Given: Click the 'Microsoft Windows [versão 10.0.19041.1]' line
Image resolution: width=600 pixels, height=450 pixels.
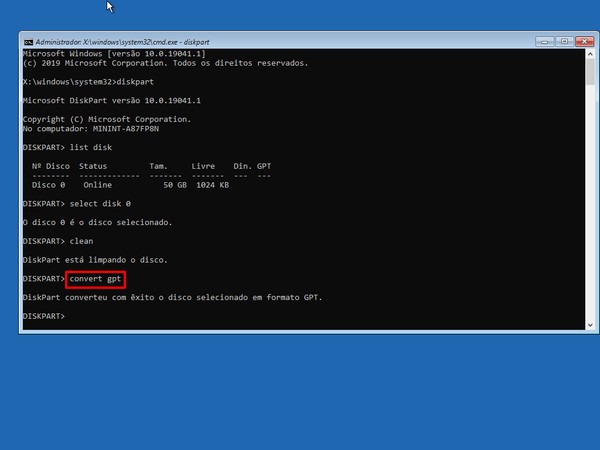Looking at the screenshot, I should [114, 53].
